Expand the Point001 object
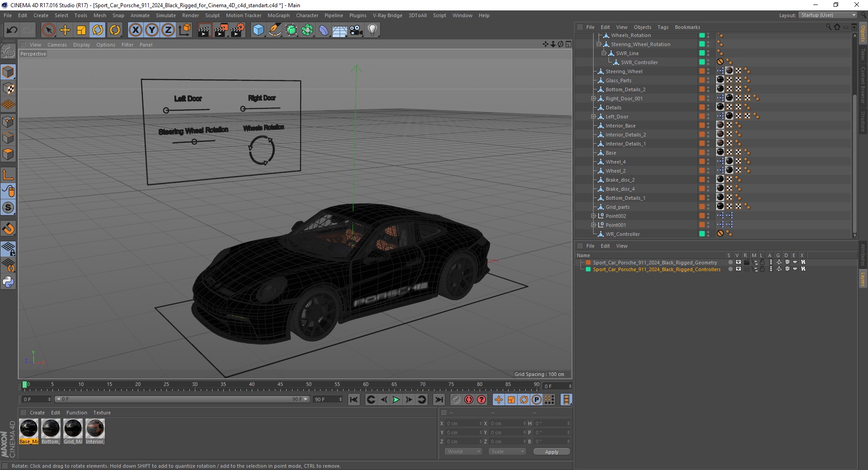 (x=594, y=225)
